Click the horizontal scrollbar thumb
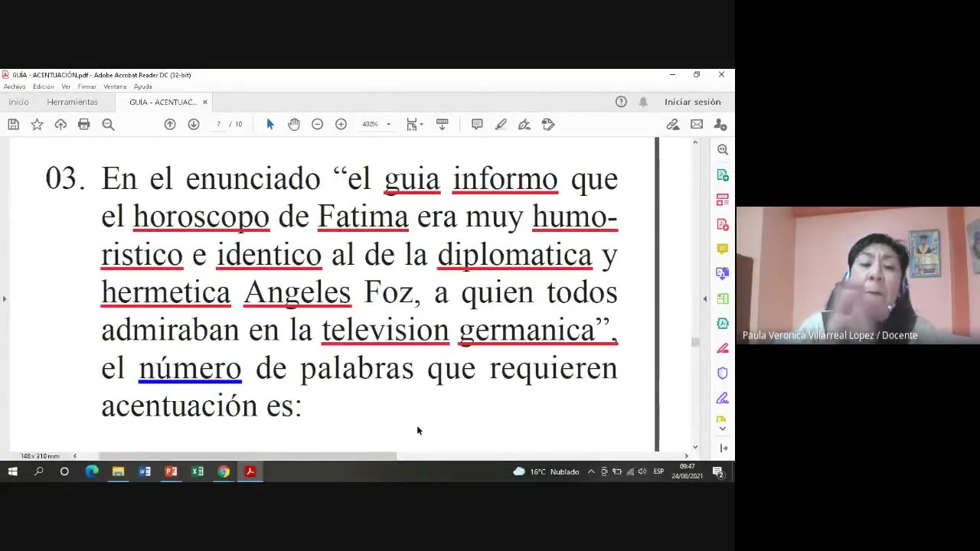980x551 pixels. tap(247, 456)
